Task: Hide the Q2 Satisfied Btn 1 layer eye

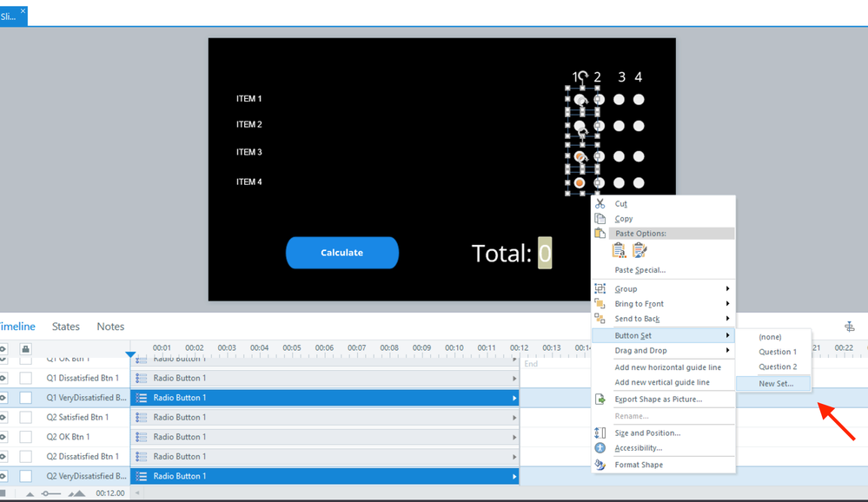Action: click(3, 417)
